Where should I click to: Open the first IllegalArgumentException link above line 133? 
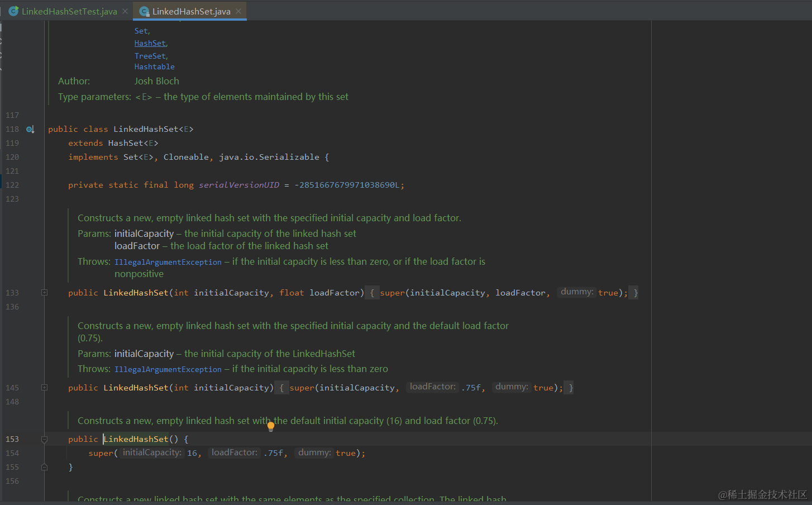168,262
